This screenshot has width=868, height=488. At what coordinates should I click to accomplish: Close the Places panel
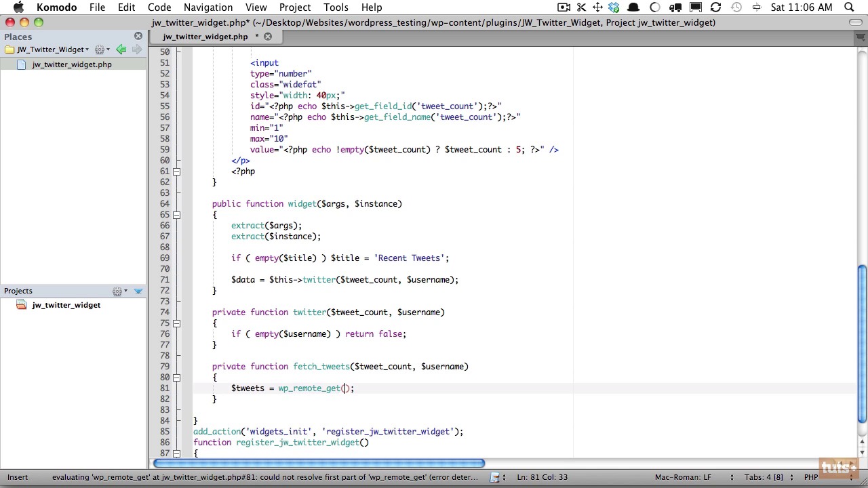pyautogui.click(x=138, y=36)
